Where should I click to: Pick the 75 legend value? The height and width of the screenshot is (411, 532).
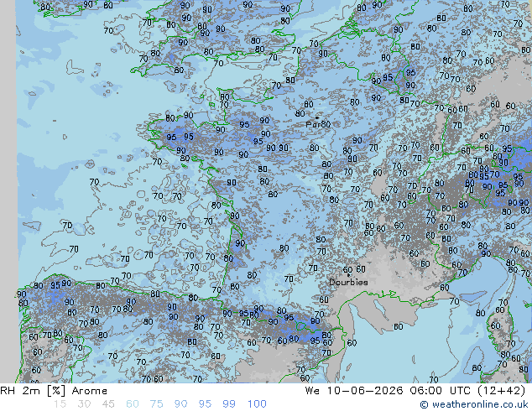coord(156,403)
